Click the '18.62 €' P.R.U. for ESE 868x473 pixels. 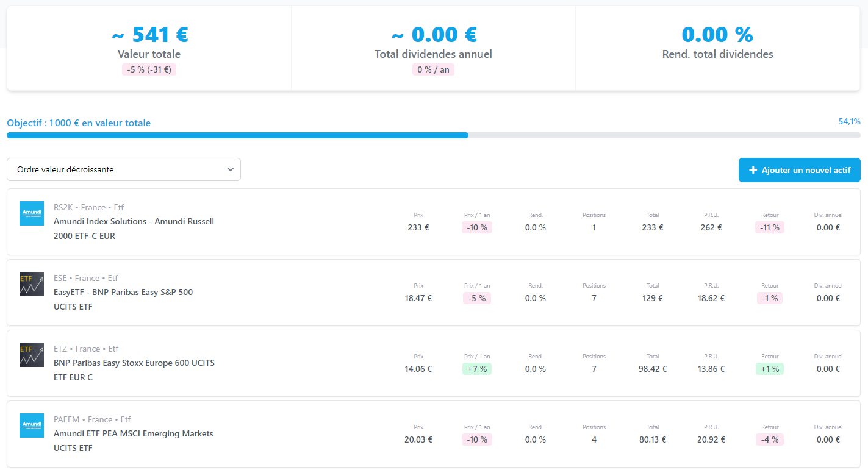711,298
